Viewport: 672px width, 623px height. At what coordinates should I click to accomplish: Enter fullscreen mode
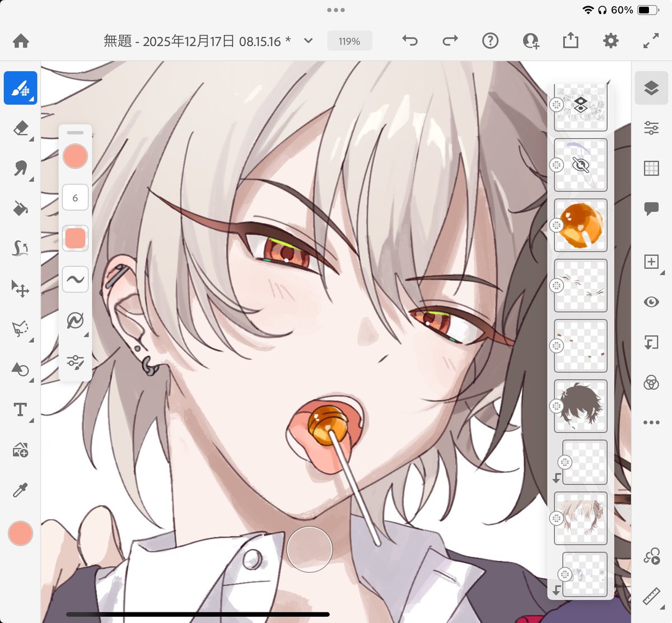[x=651, y=41]
